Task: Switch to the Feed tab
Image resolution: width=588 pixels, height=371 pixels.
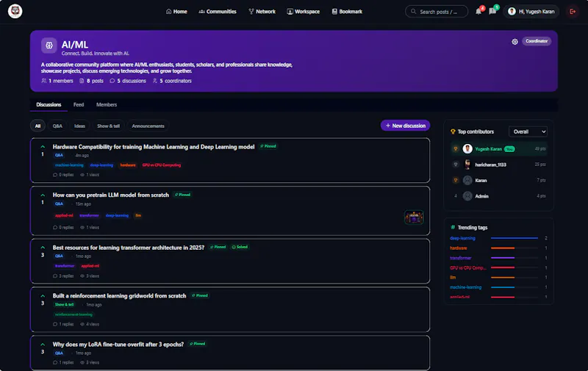Action: click(x=79, y=104)
